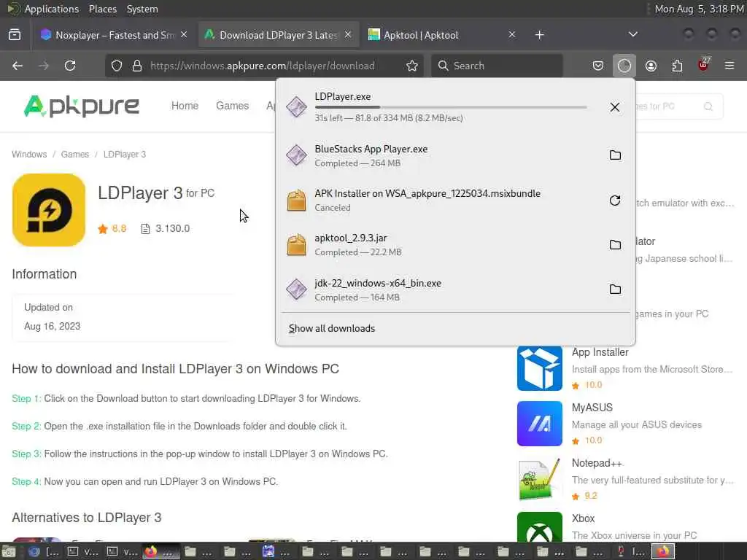The width and height of the screenshot is (747, 560).
Task: Click the LDPlayer.exe download progress bar
Action: (451, 108)
